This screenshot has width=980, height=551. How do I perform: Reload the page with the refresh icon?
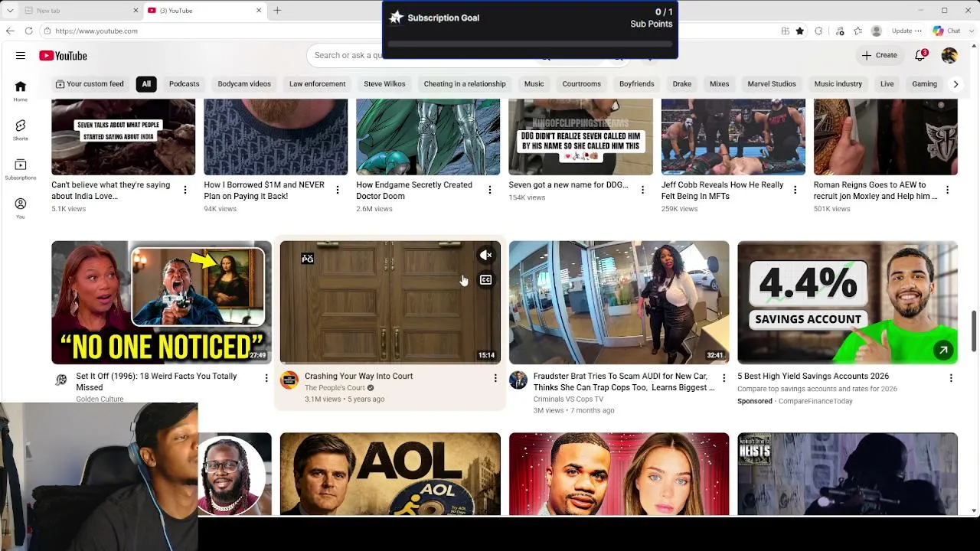pyautogui.click(x=28, y=31)
